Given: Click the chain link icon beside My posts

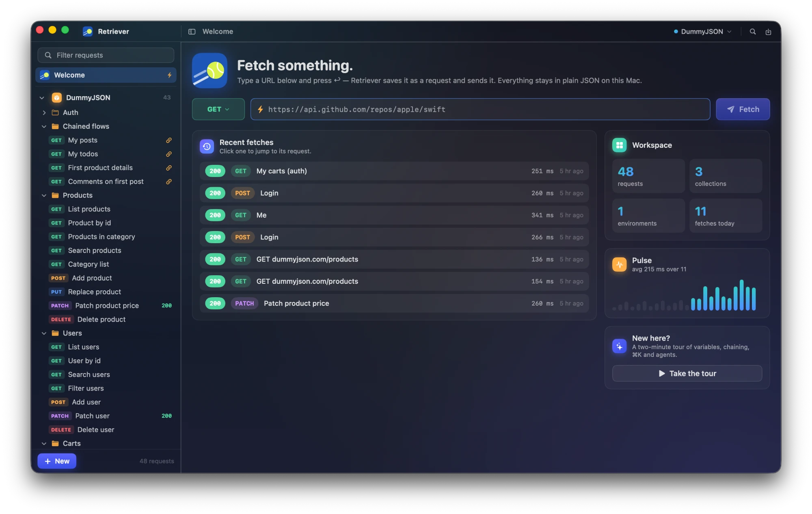Looking at the screenshot, I should pos(169,140).
